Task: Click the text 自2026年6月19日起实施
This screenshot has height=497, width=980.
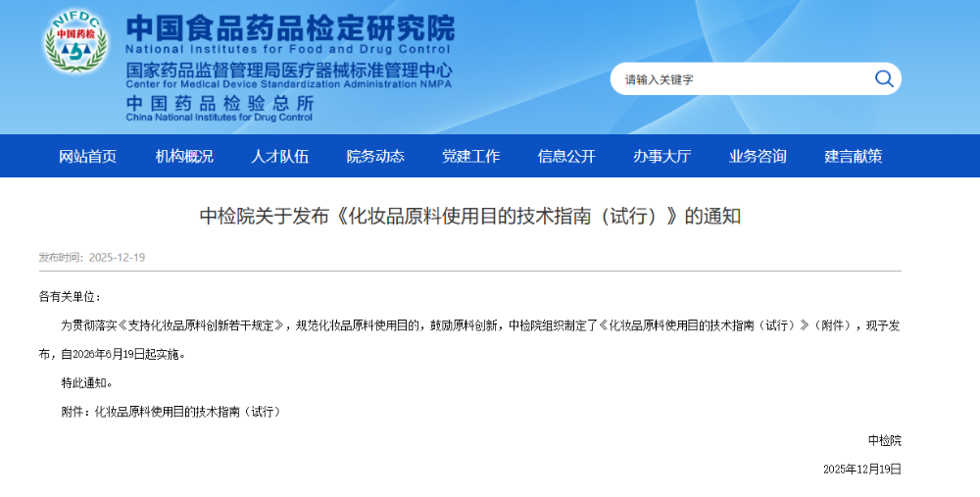Action: point(121,355)
